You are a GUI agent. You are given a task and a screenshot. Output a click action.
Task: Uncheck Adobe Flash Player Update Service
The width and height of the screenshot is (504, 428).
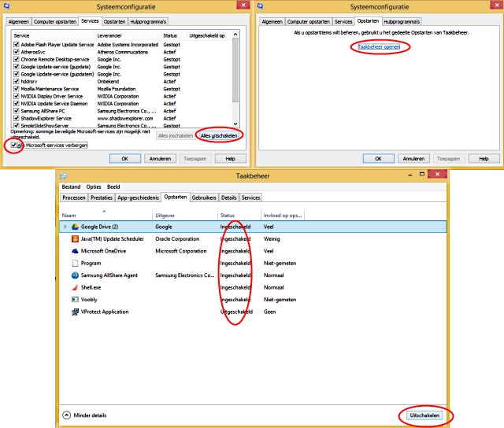tap(17, 44)
